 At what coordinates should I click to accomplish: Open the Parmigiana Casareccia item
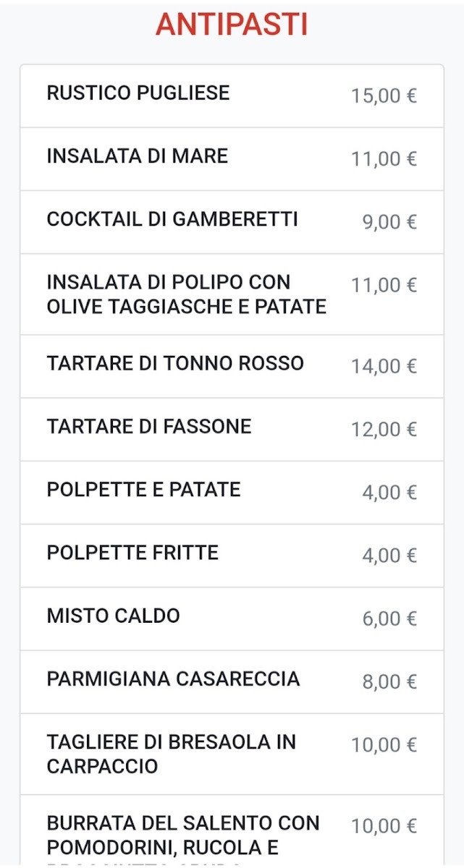coord(173,679)
